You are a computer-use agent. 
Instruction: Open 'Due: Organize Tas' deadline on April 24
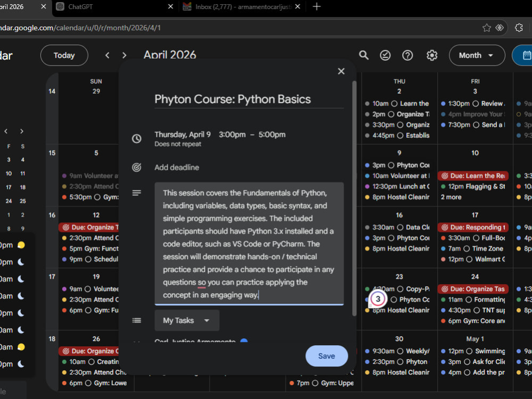click(473, 289)
